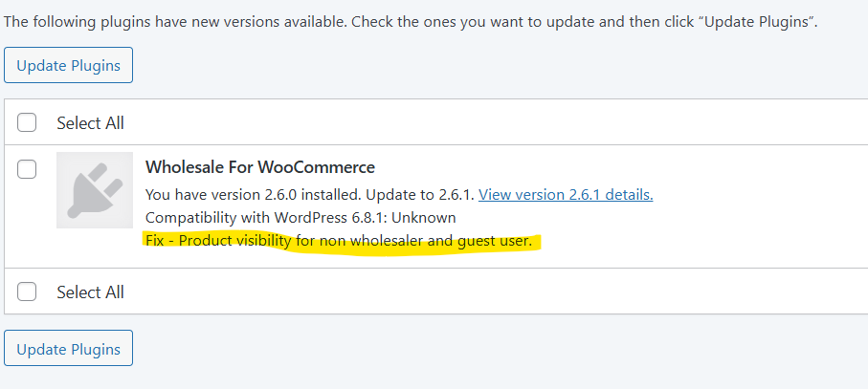Click the bottom Select All label text
868x389 pixels.
point(90,292)
